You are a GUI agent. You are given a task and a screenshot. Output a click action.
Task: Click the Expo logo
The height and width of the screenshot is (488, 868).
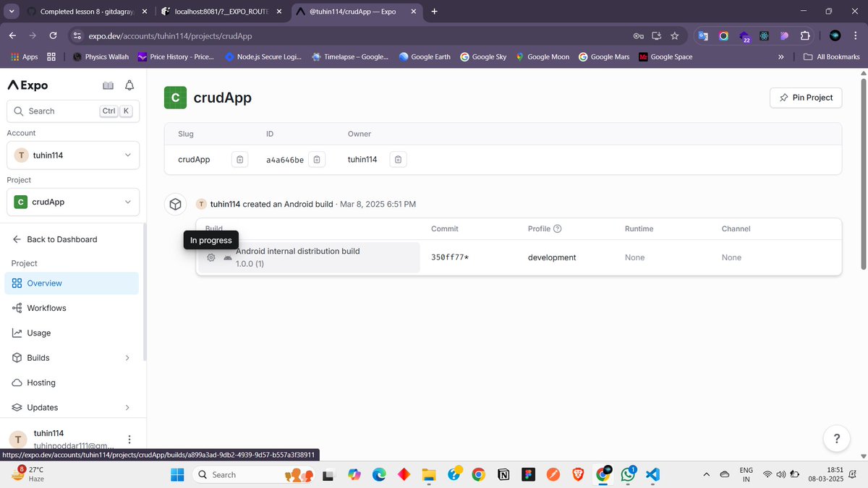pos(27,85)
